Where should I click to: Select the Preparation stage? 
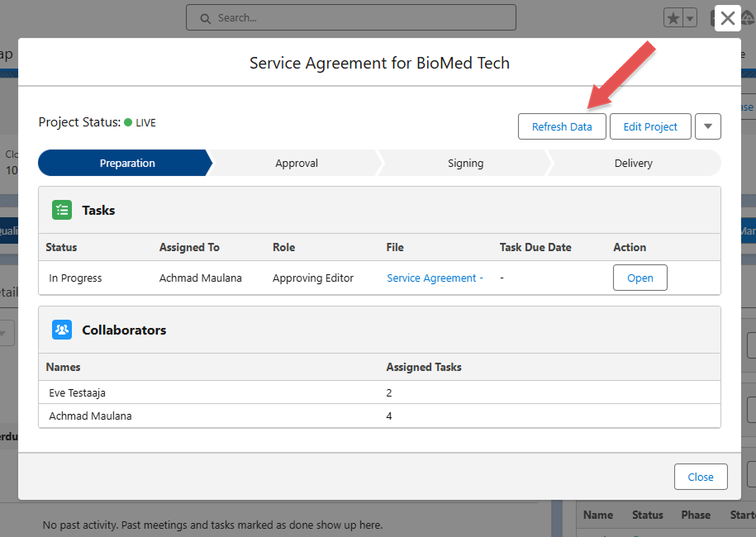127,164
